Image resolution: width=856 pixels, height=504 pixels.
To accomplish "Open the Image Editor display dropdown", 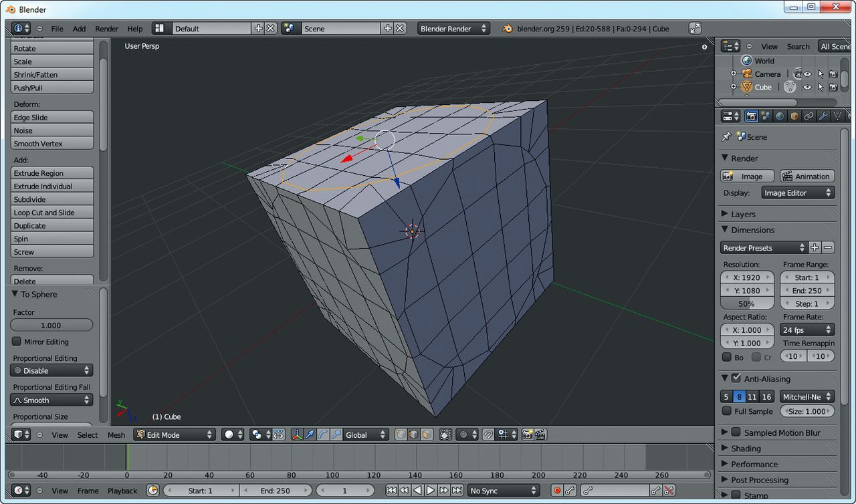I will pos(798,193).
